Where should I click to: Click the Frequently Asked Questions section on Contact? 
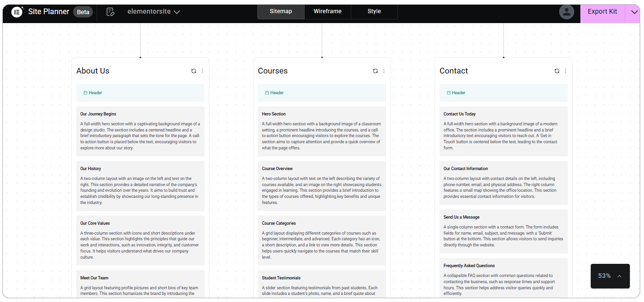tap(504, 278)
